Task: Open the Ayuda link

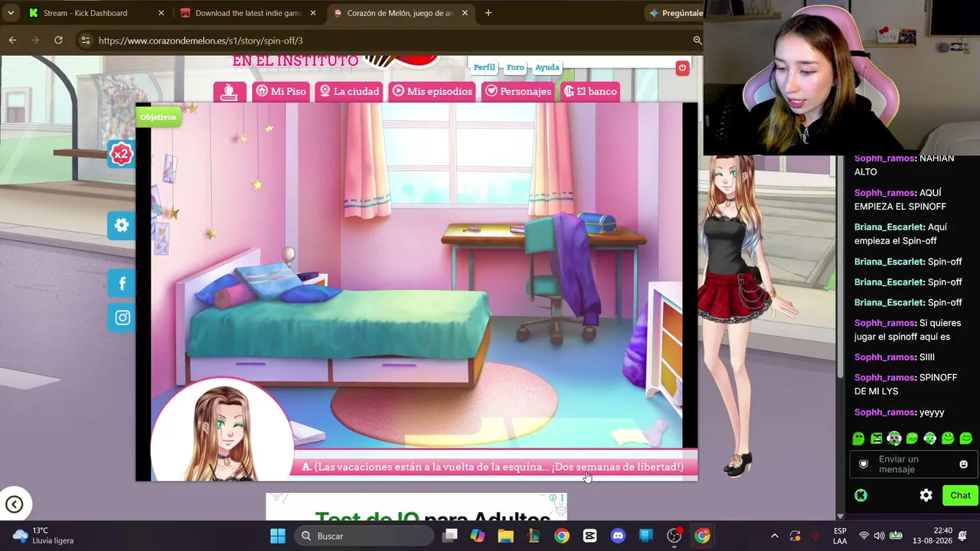Action: 547,67
